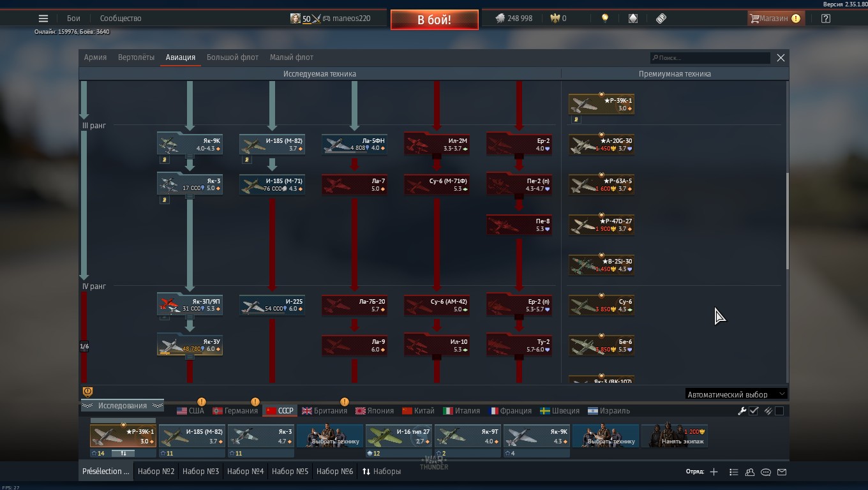Open the Автоматический выбор dropdown
868x490 pixels.
coord(736,394)
